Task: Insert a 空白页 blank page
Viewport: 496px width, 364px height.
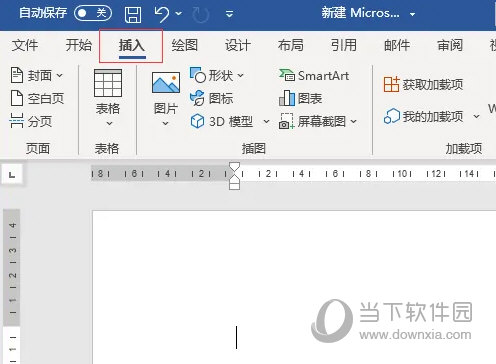Action: [x=37, y=98]
